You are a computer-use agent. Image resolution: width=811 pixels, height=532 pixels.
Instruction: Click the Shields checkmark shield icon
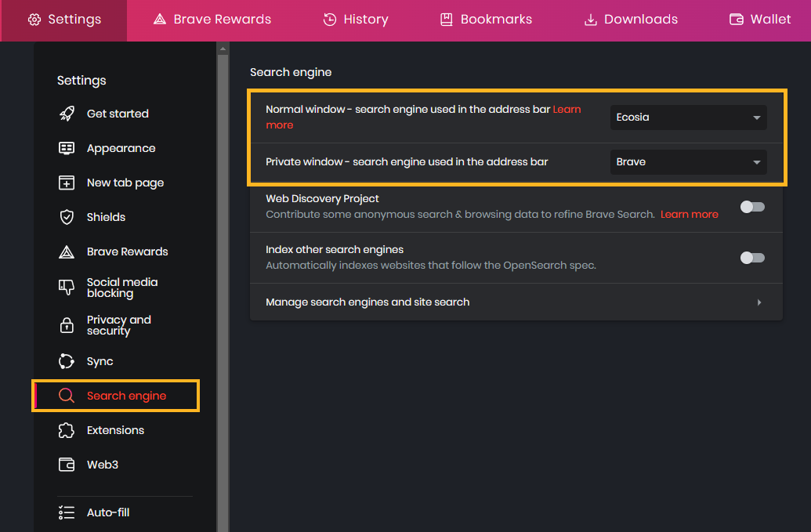point(67,217)
